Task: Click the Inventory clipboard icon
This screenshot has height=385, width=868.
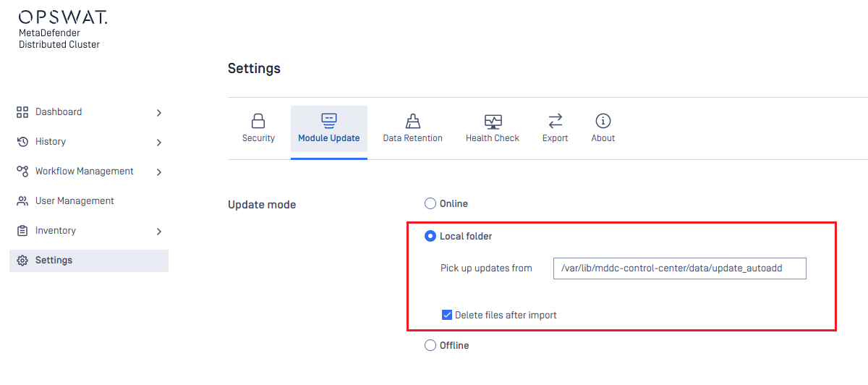Action: click(x=22, y=231)
